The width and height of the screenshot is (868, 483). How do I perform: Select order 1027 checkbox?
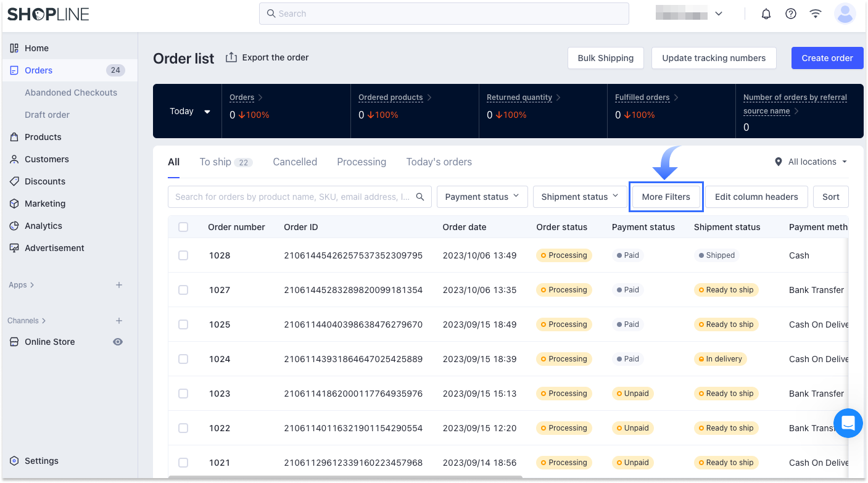(183, 290)
